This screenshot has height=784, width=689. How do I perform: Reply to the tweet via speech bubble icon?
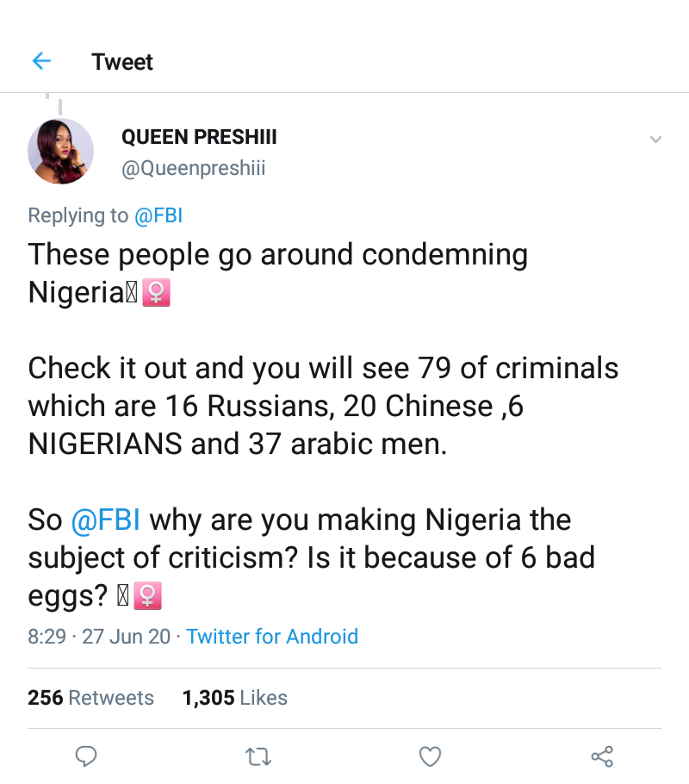pyautogui.click(x=85, y=756)
